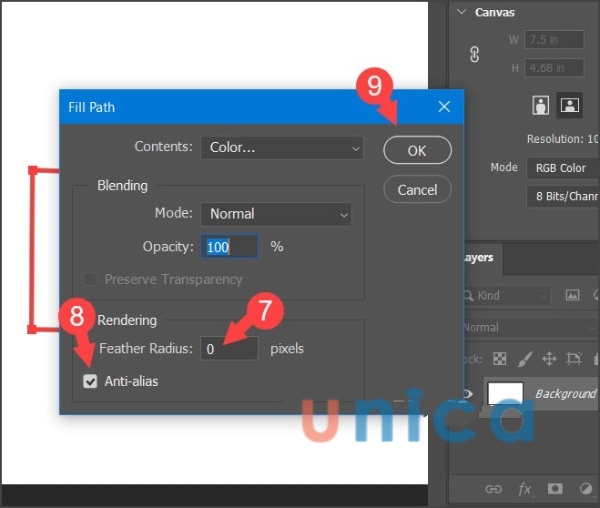Create adjustment layer half-circle icon
The width and height of the screenshot is (600, 508).
tap(585, 488)
